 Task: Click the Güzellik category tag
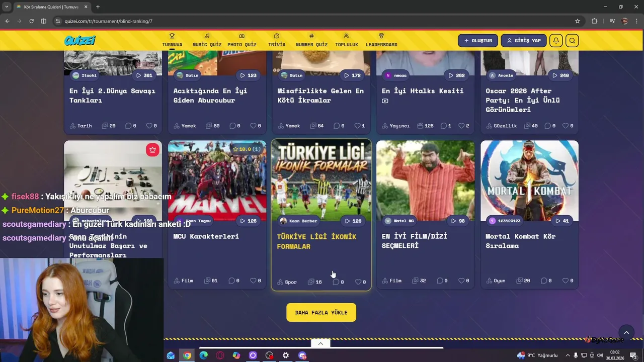coord(501,126)
